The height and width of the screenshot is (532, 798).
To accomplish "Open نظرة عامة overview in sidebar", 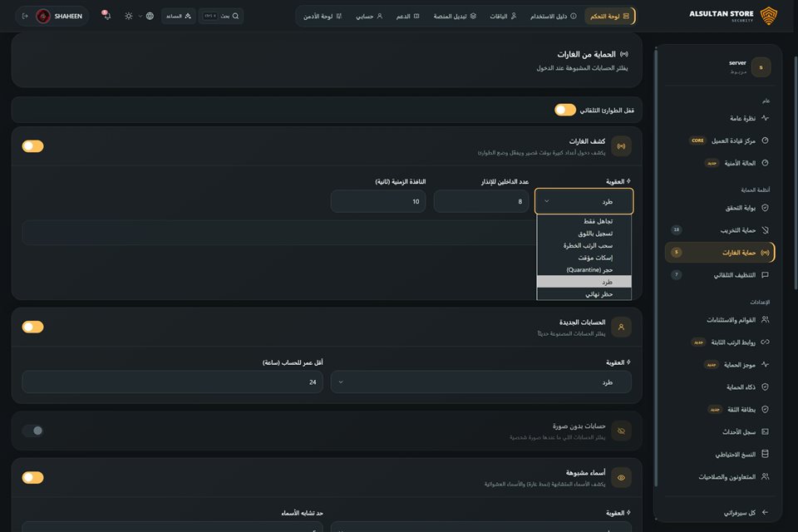I will pos(718,118).
